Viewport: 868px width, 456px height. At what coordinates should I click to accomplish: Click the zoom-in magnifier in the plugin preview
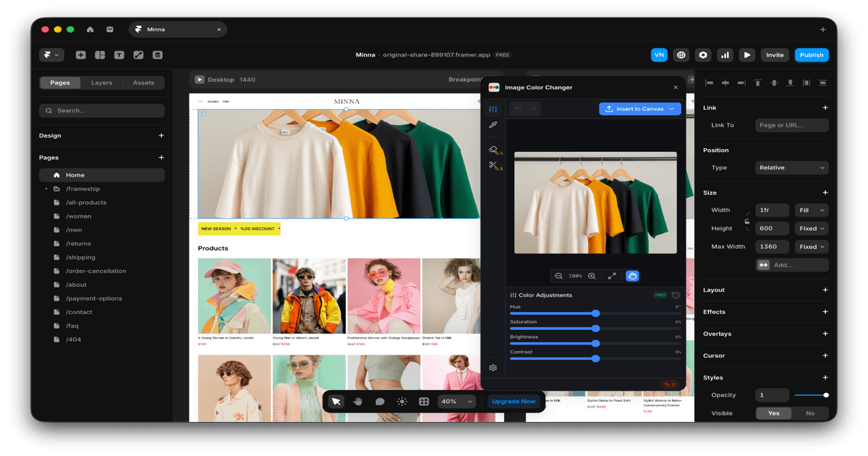[592, 276]
